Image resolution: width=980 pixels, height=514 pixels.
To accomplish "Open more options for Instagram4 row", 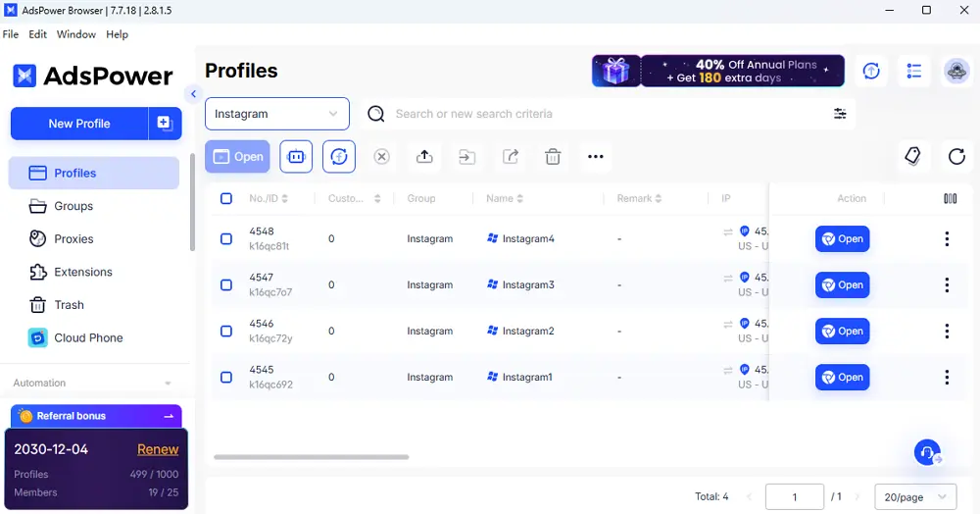I will (x=947, y=239).
